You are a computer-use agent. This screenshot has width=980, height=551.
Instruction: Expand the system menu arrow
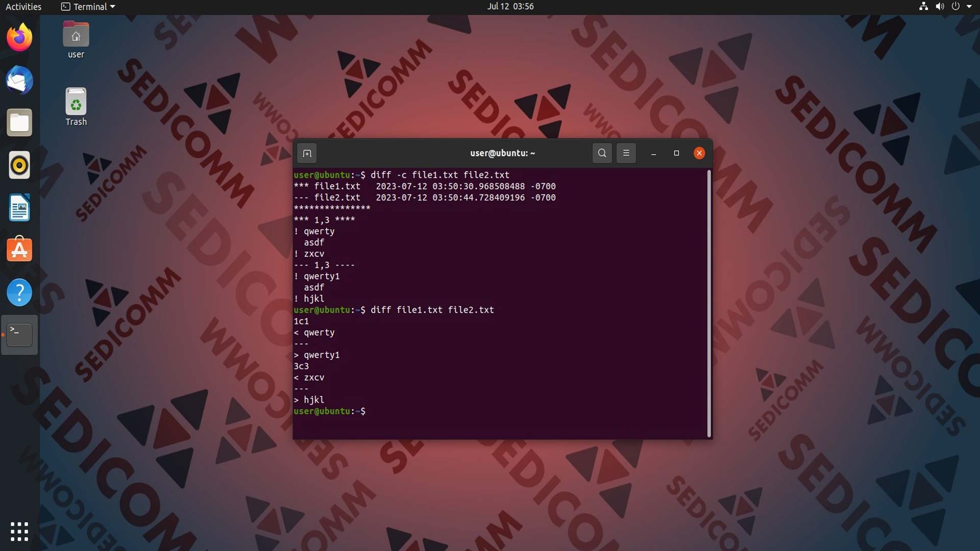(x=969, y=7)
